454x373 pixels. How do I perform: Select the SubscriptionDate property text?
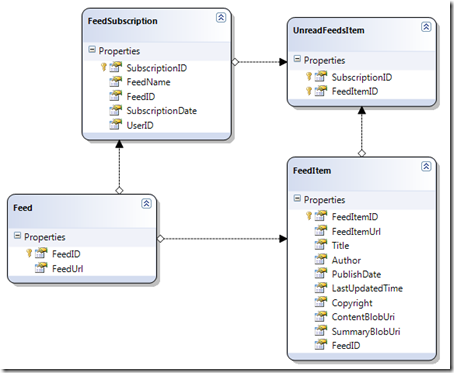(162, 111)
